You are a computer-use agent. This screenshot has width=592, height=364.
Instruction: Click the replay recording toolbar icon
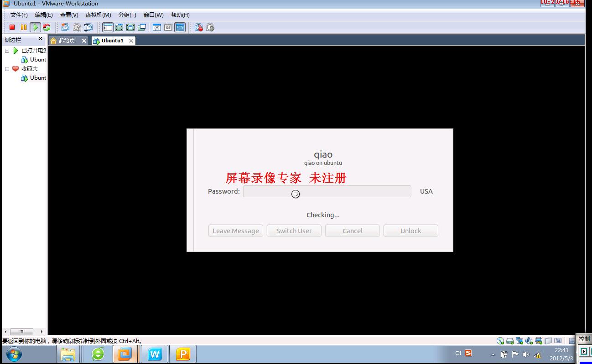point(210,27)
